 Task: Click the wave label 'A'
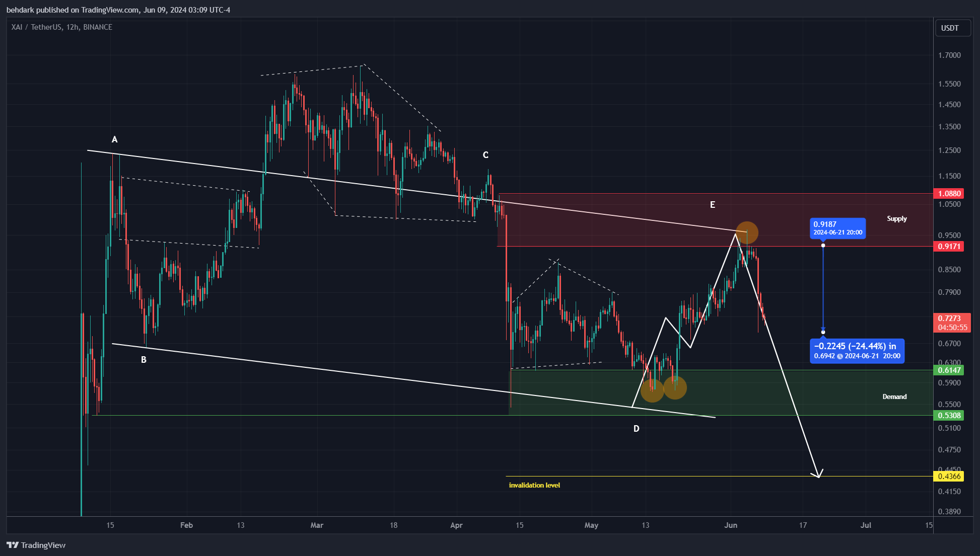pyautogui.click(x=115, y=139)
